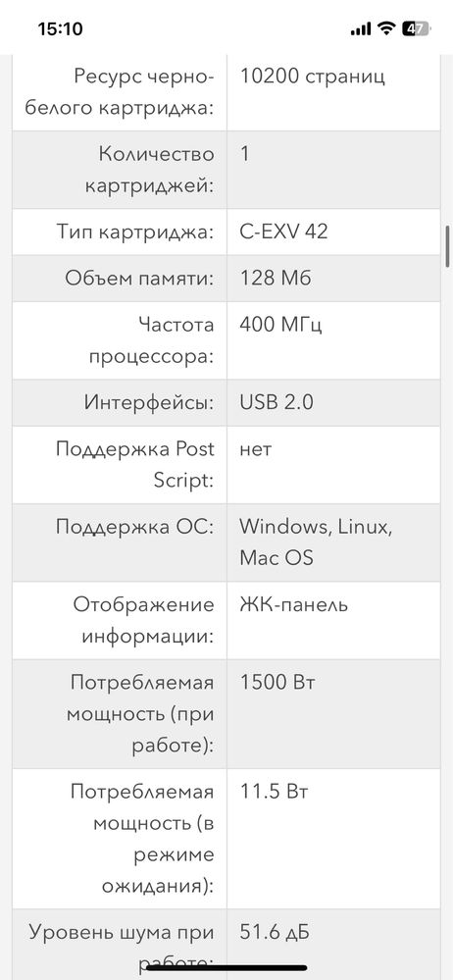Tap the Интерфейсы row label
This screenshot has width=453, height=980.
[x=149, y=402]
